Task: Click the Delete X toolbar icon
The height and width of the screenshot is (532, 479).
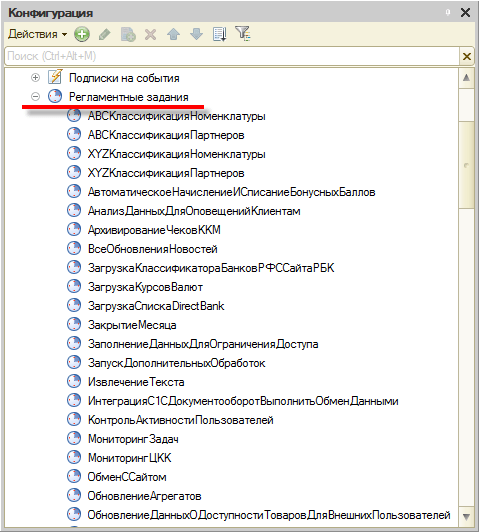Action: click(150, 34)
